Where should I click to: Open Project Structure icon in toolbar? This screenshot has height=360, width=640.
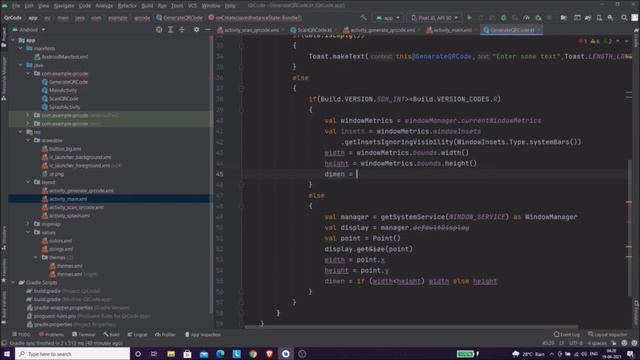(x=564, y=18)
